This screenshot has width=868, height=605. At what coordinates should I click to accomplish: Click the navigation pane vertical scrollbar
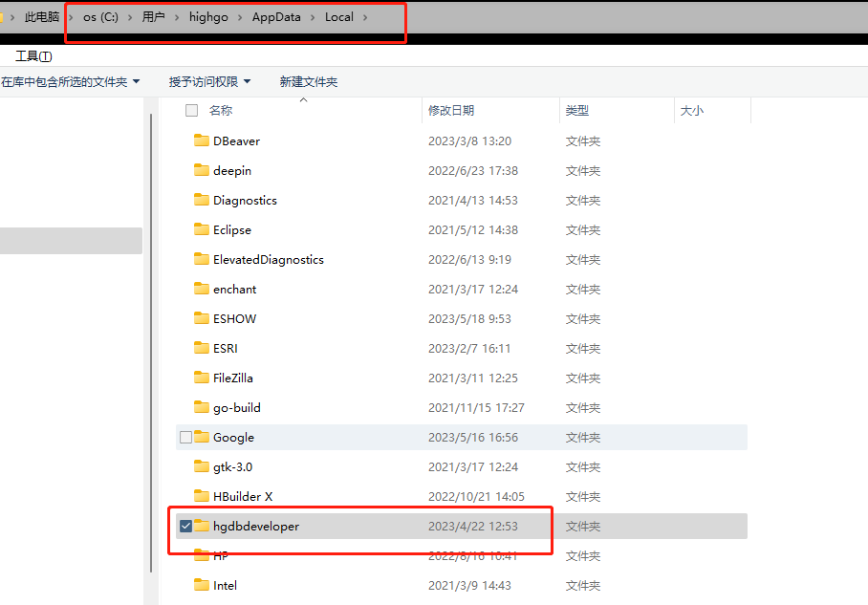(x=151, y=343)
